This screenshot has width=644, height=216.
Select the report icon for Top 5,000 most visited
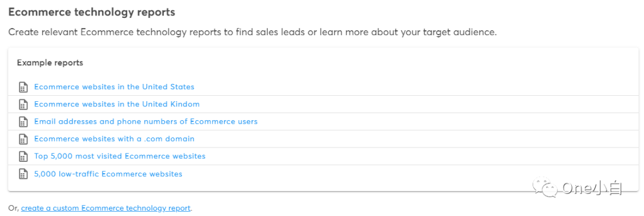(23, 156)
